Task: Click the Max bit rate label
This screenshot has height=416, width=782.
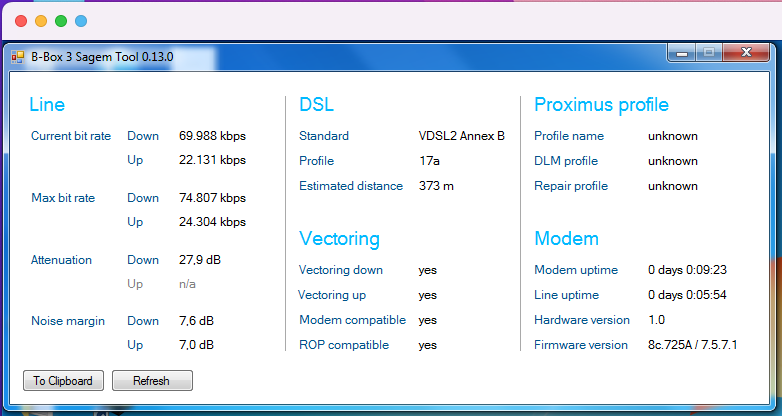Action: [x=63, y=198]
